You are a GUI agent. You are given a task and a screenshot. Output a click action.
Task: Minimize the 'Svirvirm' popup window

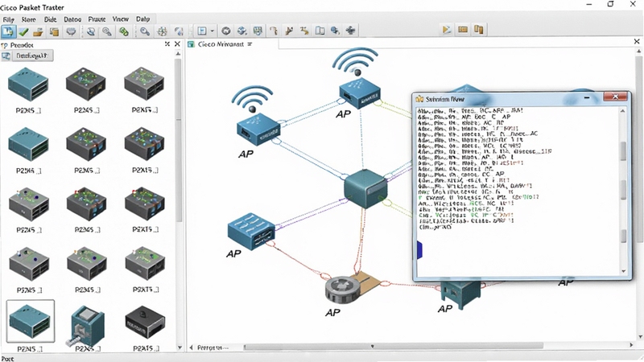coord(587,97)
